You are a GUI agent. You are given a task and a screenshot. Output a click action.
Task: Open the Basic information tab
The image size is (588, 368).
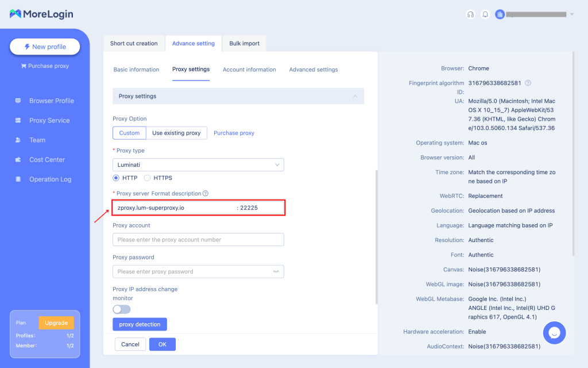(137, 70)
